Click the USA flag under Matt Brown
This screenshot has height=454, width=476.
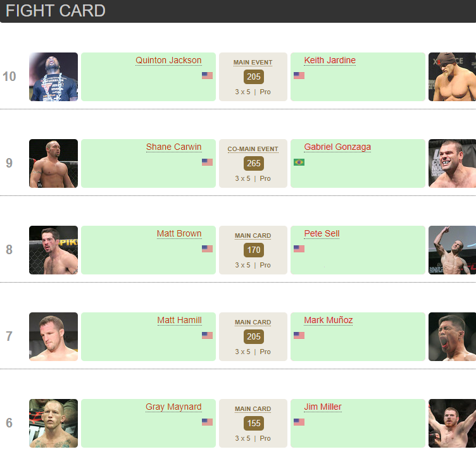207,248
